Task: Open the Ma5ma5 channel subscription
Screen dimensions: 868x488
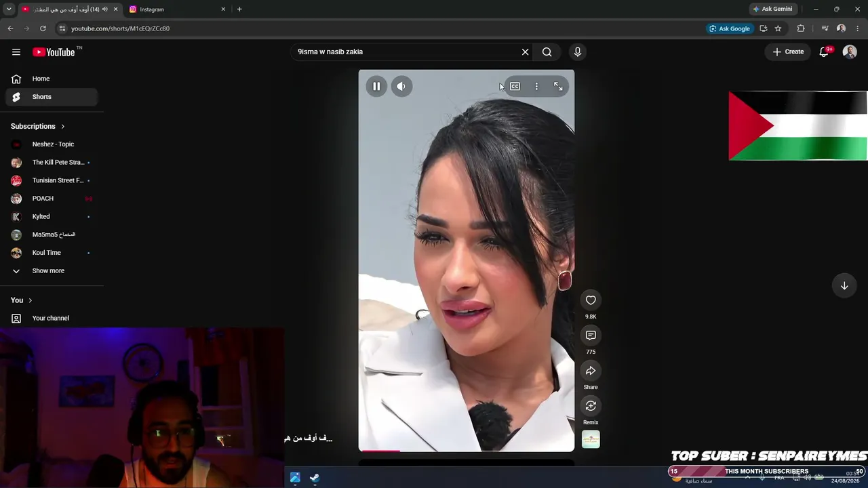Action: pyautogui.click(x=52, y=235)
